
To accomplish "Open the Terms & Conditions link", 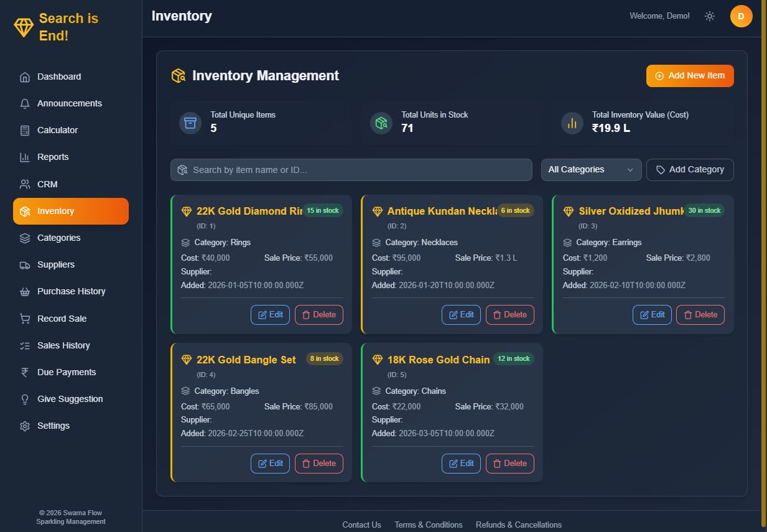I will tap(428, 525).
